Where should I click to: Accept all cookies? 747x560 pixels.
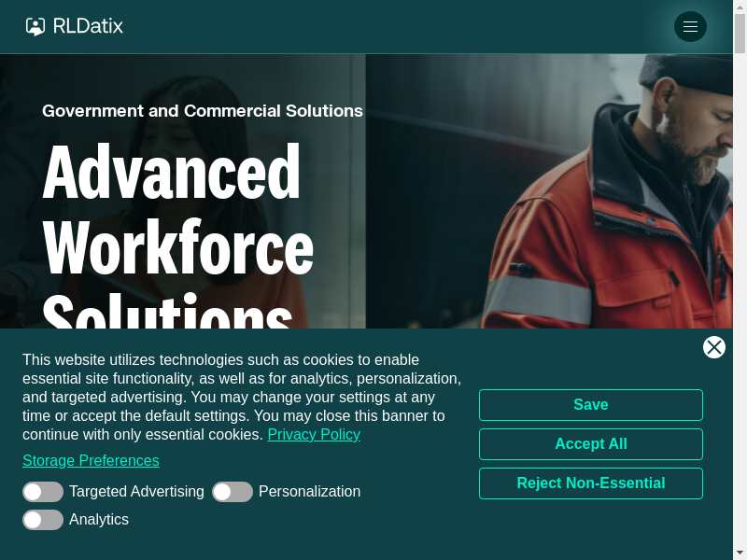590,444
